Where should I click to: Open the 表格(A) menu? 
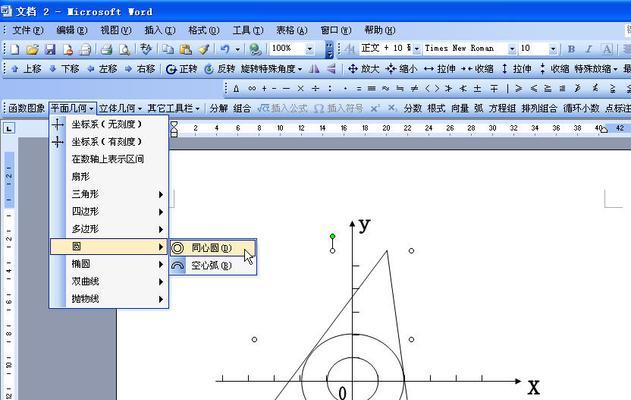pos(292,30)
